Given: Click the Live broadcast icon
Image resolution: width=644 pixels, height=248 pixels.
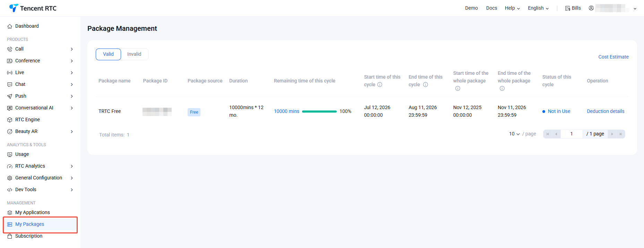Looking at the screenshot, I should click(x=10, y=73).
